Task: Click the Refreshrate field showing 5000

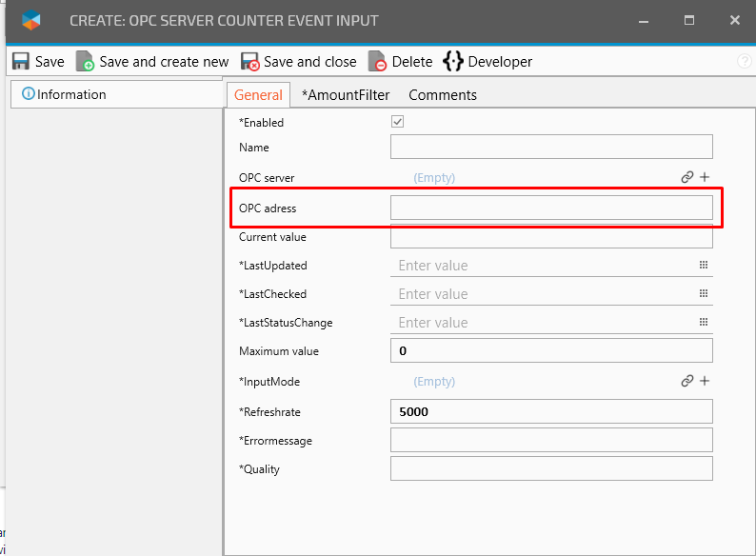Action: [551, 411]
